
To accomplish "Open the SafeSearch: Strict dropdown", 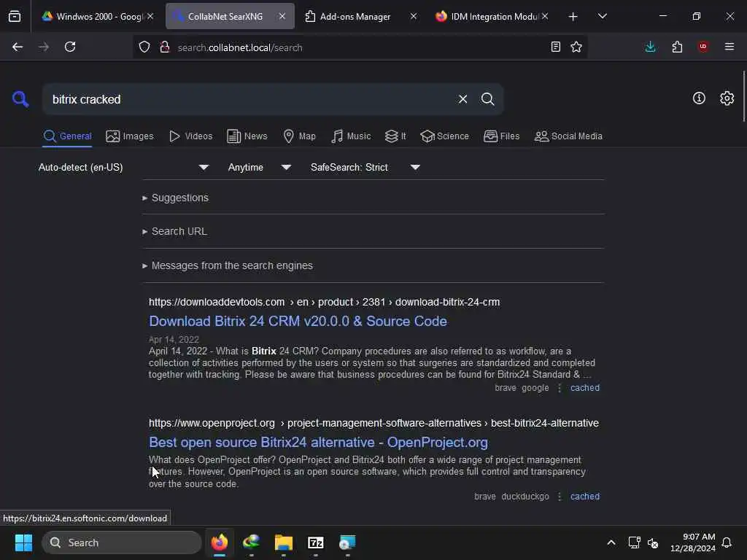I will 365,167.
